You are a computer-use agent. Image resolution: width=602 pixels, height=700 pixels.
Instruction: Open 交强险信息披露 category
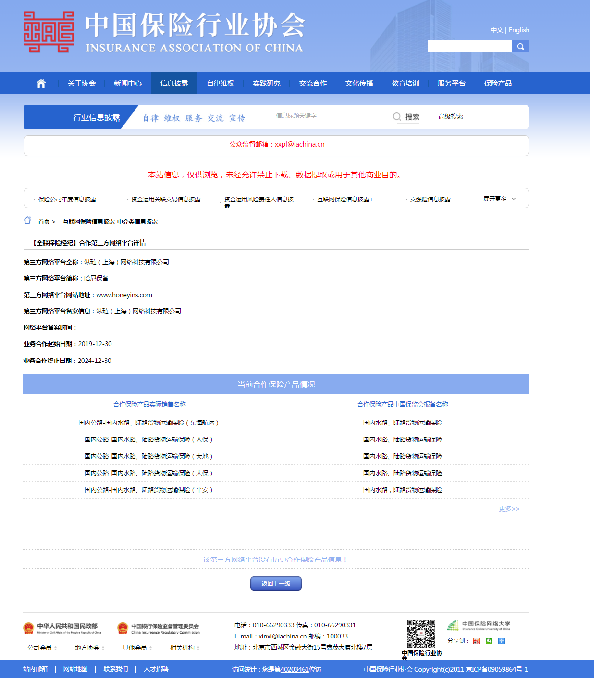(430, 199)
